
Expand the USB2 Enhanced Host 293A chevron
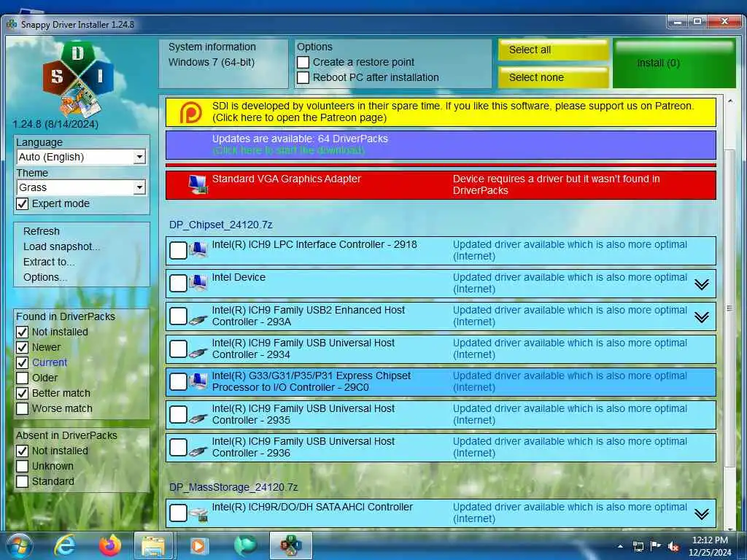(702, 317)
